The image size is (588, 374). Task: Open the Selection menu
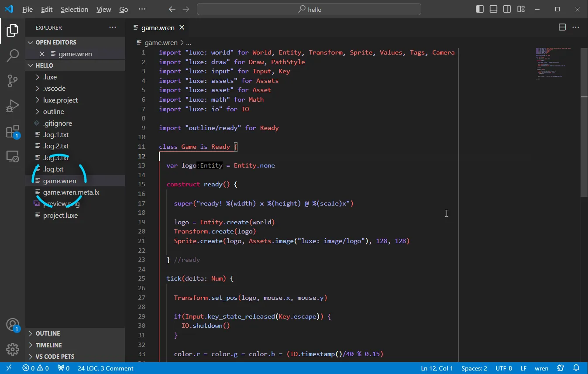click(74, 9)
